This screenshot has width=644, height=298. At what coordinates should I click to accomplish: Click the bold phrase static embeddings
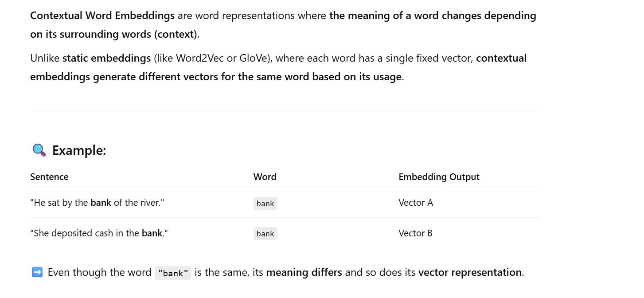(106, 58)
